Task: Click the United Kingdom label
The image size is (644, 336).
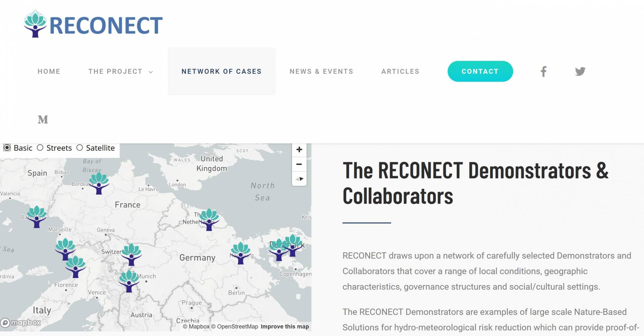Action: click(x=212, y=164)
